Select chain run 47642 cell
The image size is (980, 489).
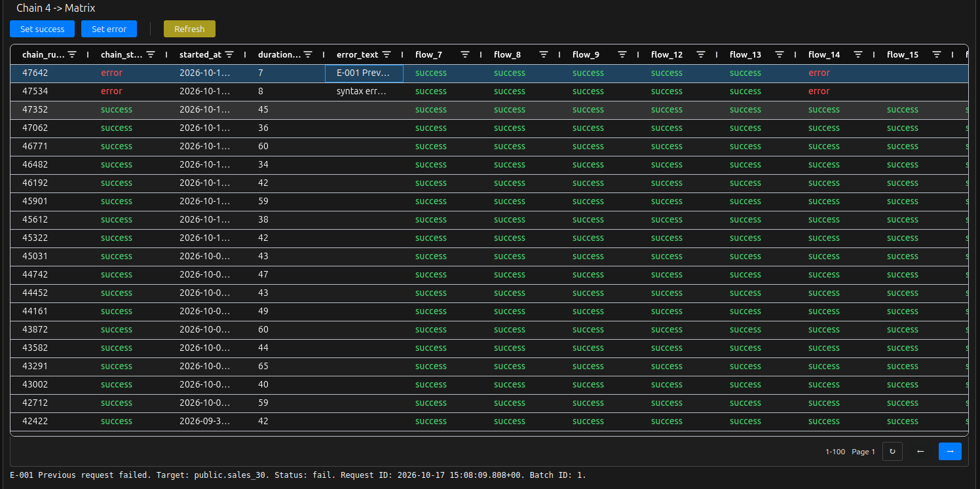50,73
